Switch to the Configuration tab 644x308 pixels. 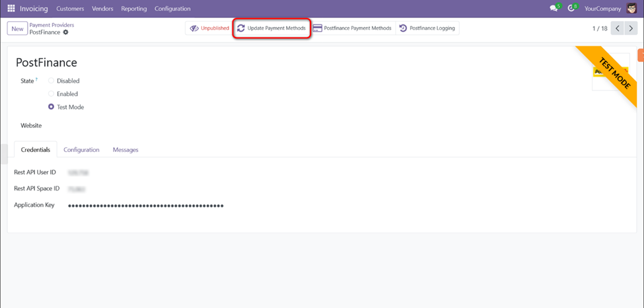click(x=81, y=150)
